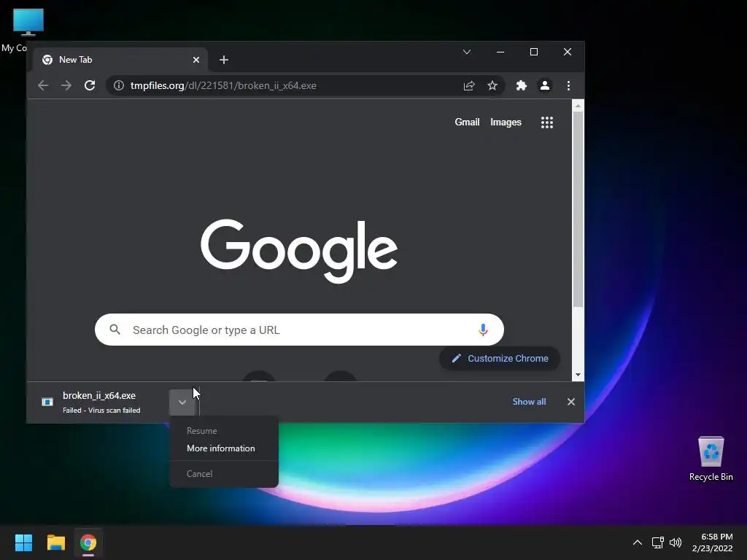The height and width of the screenshot is (560, 747).
Task: Click Show all downloads
Action: click(530, 402)
